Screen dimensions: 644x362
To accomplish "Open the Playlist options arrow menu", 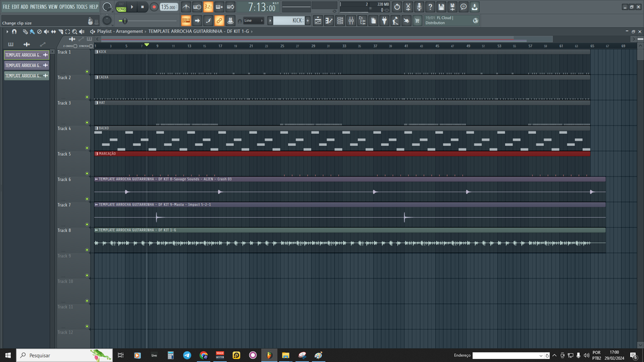I will click(7, 31).
